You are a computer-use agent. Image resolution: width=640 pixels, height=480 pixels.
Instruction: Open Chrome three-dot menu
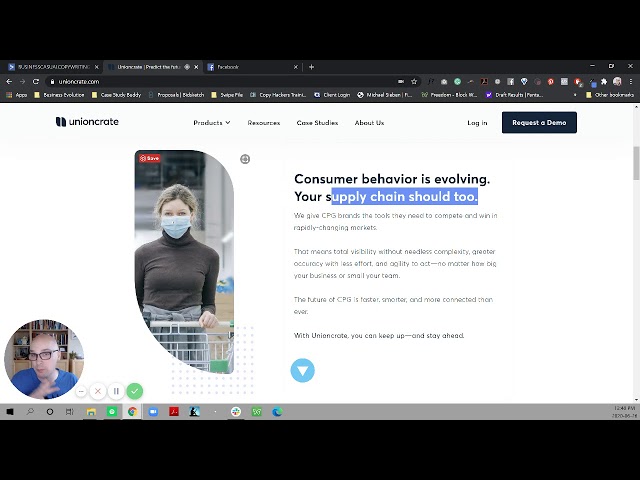(631, 82)
